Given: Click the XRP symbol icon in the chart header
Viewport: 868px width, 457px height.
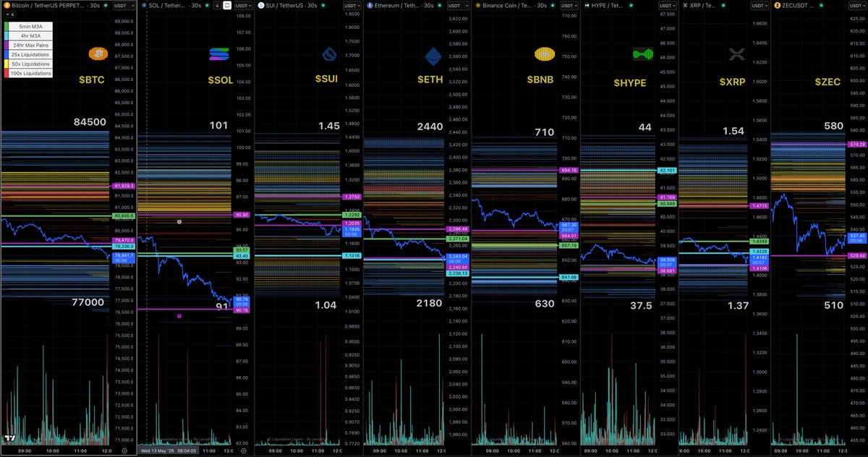Looking at the screenshot, I should click(x=685, y=5).
